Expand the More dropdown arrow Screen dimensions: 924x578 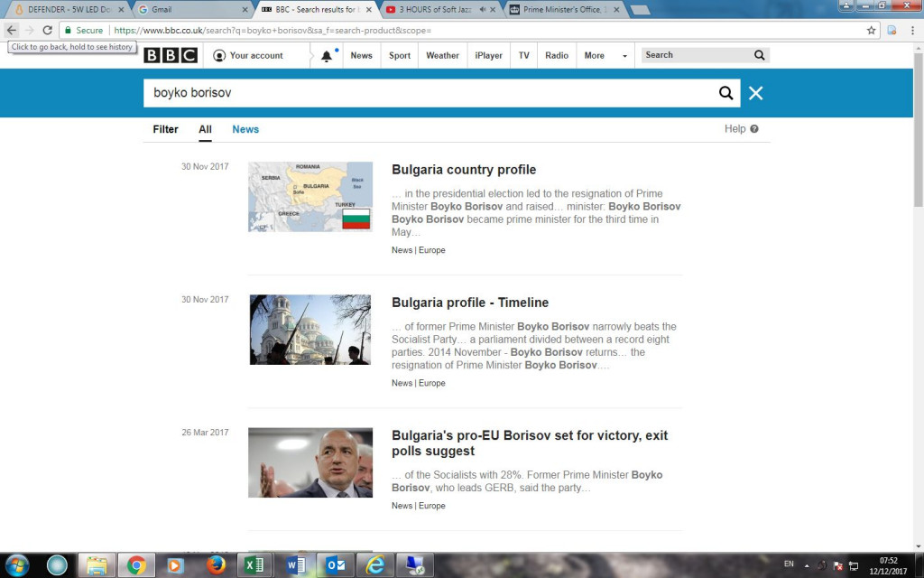(x=624, y=56)
